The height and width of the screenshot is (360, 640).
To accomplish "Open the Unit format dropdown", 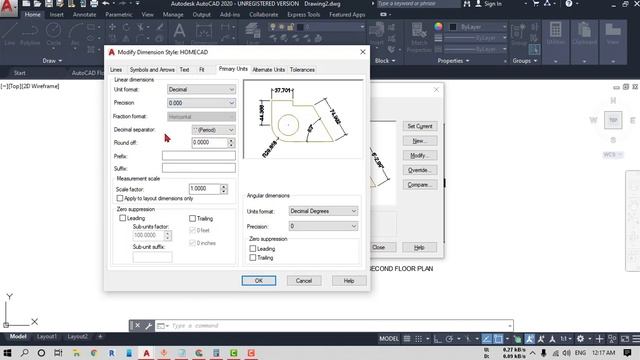I will (201, 89).
